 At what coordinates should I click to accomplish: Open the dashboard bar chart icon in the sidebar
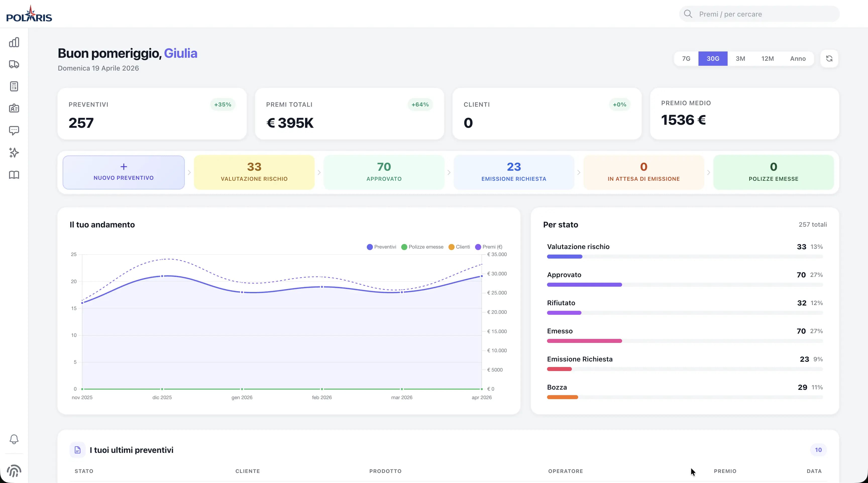14,42
